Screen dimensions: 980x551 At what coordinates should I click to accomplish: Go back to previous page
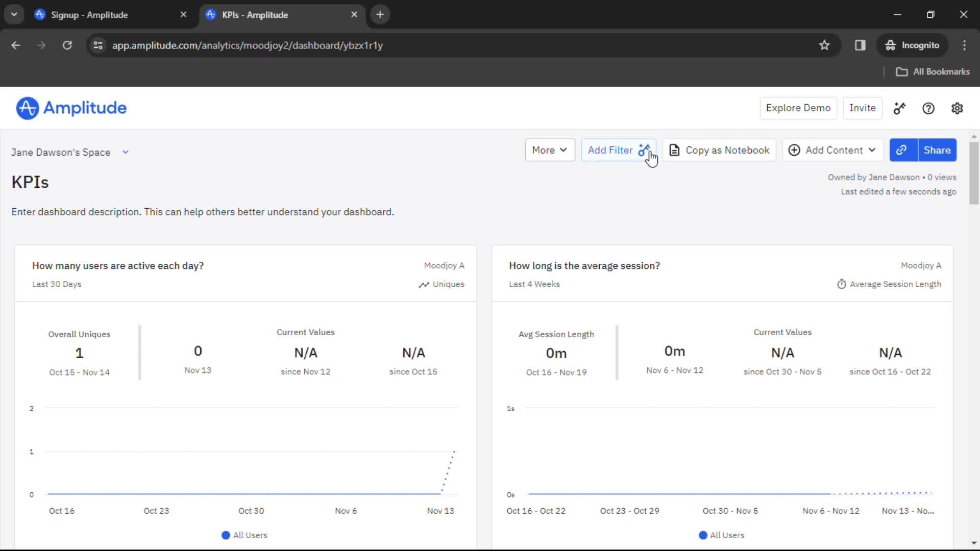click(16, 45)
